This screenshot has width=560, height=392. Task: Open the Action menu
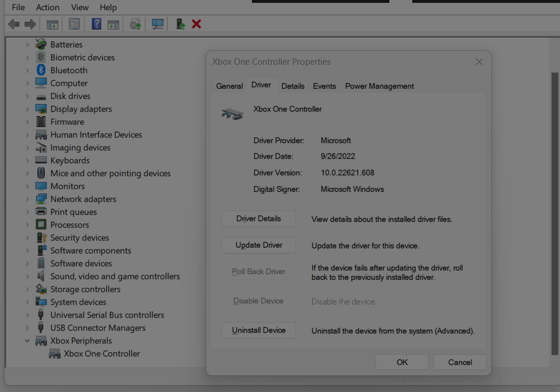click(48, 7)
